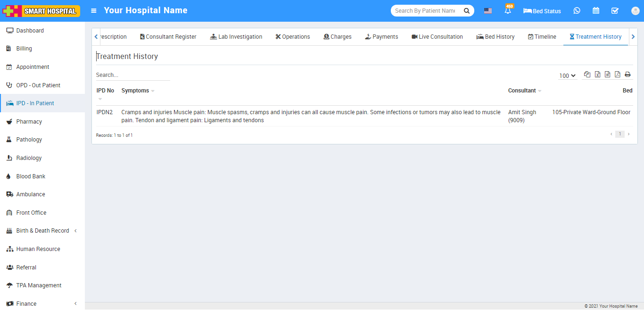Sort table by Symptoms column header
The height and width of the screenshot is (310, 644).
135,91
